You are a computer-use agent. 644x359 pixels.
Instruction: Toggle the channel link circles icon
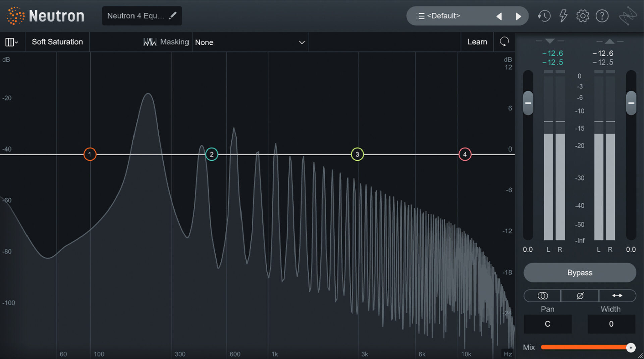point(542,296)
